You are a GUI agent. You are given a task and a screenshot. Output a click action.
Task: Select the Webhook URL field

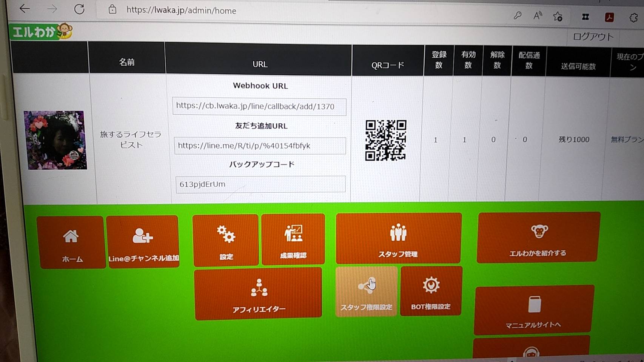point(259,107)
